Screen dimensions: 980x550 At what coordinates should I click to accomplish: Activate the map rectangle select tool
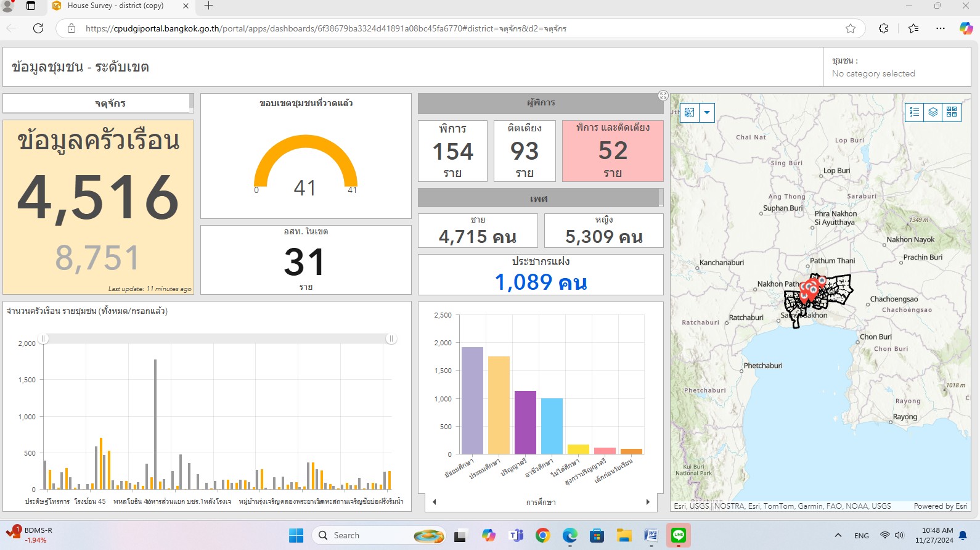point(690,112)
